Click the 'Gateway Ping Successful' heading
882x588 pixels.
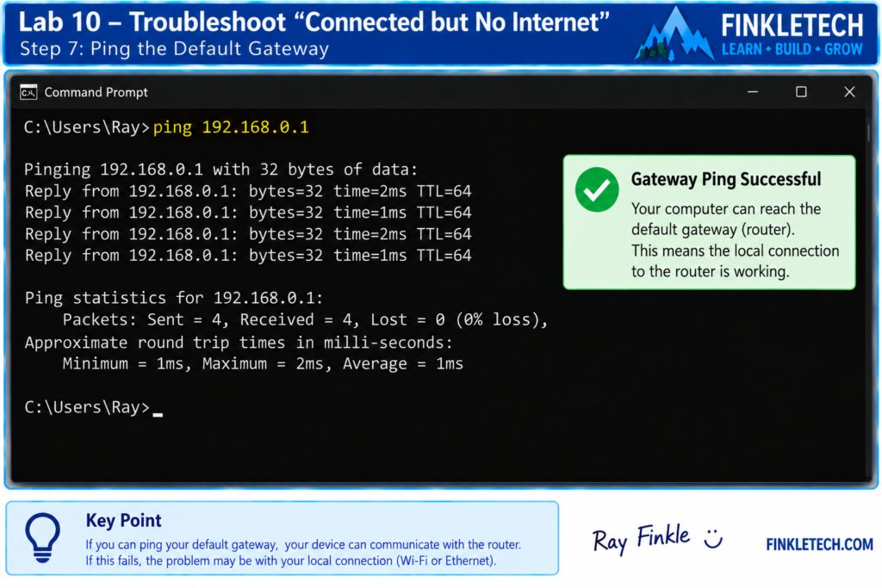point(725,179)
